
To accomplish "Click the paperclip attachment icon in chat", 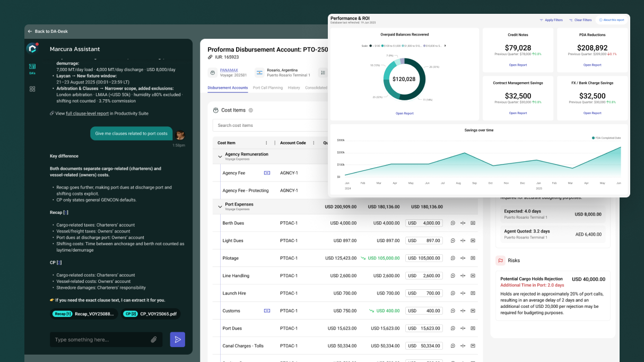I will [154, 340].
